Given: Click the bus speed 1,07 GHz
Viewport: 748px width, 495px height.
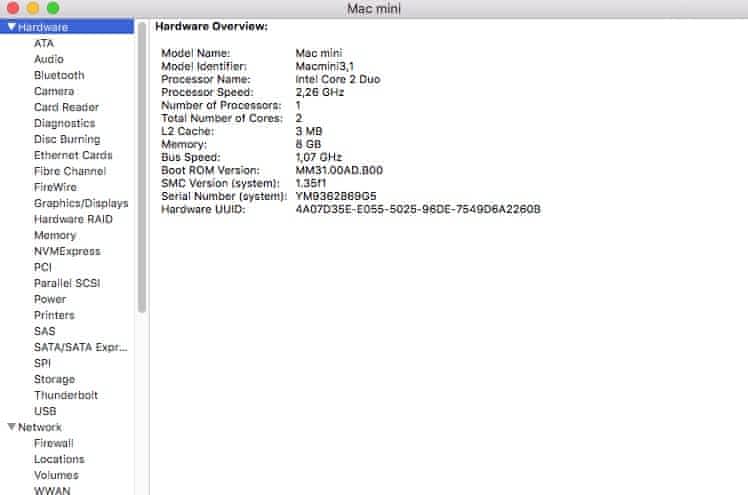Looking at the screenshot, I should (x=319, y=157).
